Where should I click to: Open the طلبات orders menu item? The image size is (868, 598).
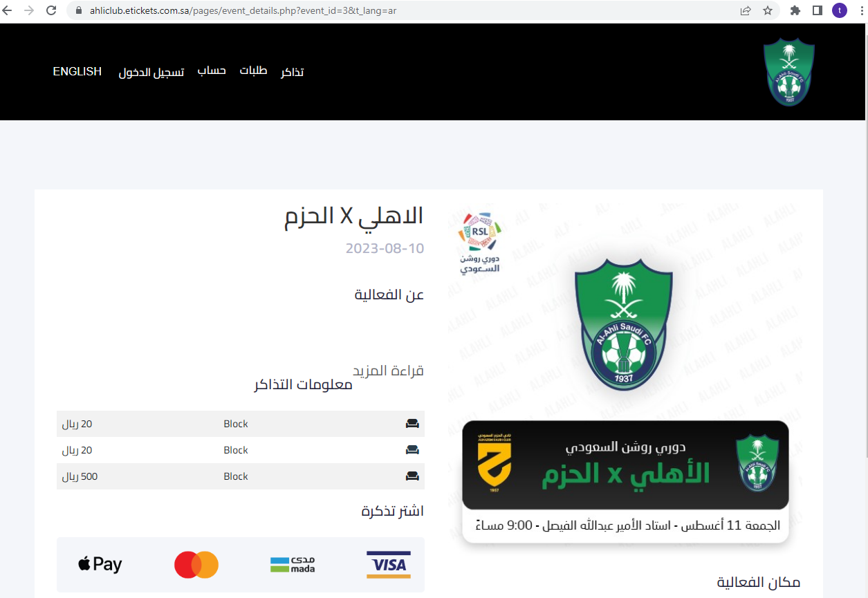coord(253,71)
